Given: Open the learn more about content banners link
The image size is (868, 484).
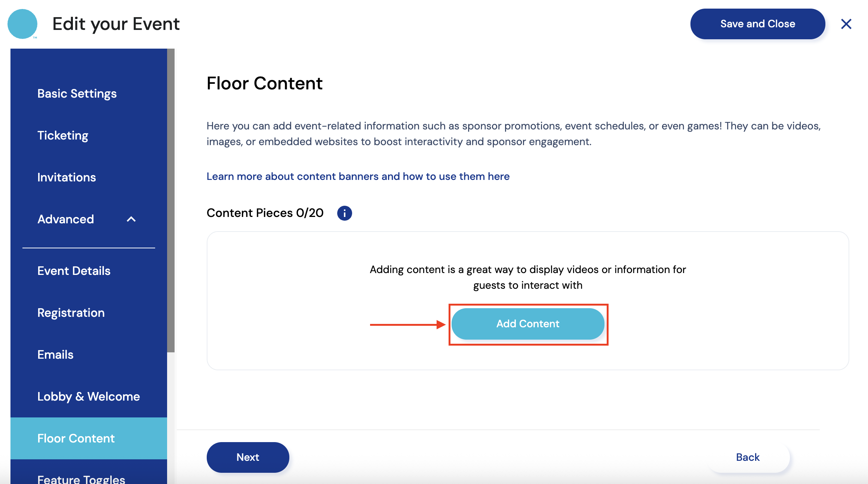Looking at the screenshot, I should pos(358,177).
